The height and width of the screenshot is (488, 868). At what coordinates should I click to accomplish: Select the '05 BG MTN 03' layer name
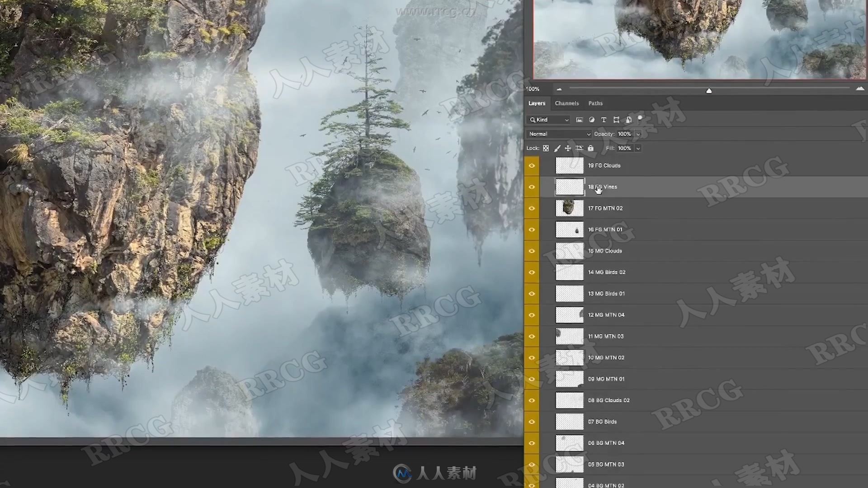[606, 465]
